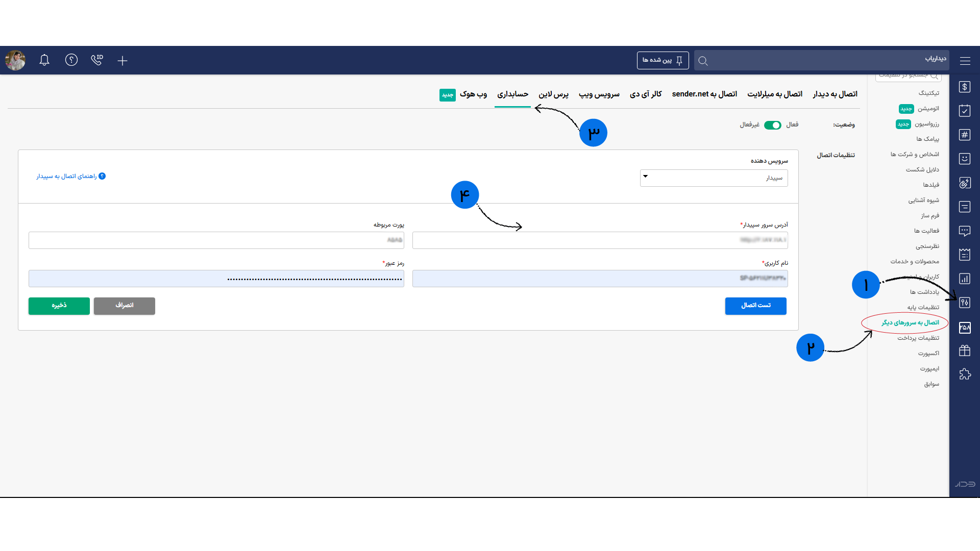Image resolution: width=980 pixels, height=551 pixels.
Task: Open the notifications bell
Action: (44, 60)
